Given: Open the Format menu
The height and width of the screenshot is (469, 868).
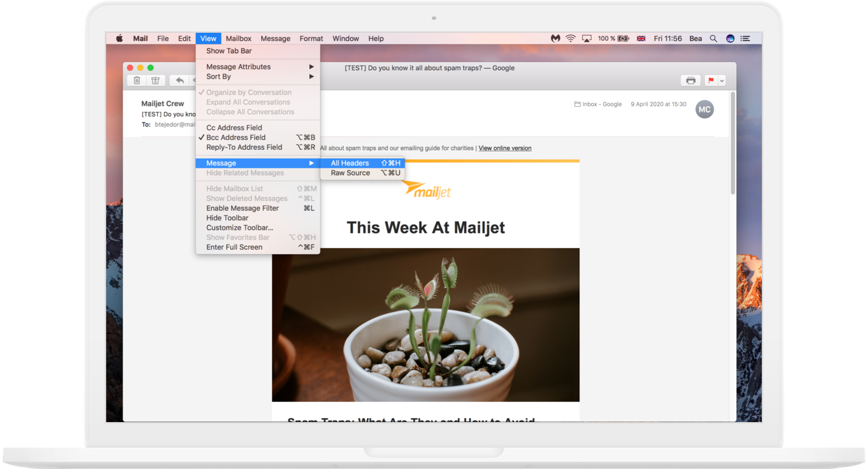Looking at the screenshot, I should pos(311,38).
